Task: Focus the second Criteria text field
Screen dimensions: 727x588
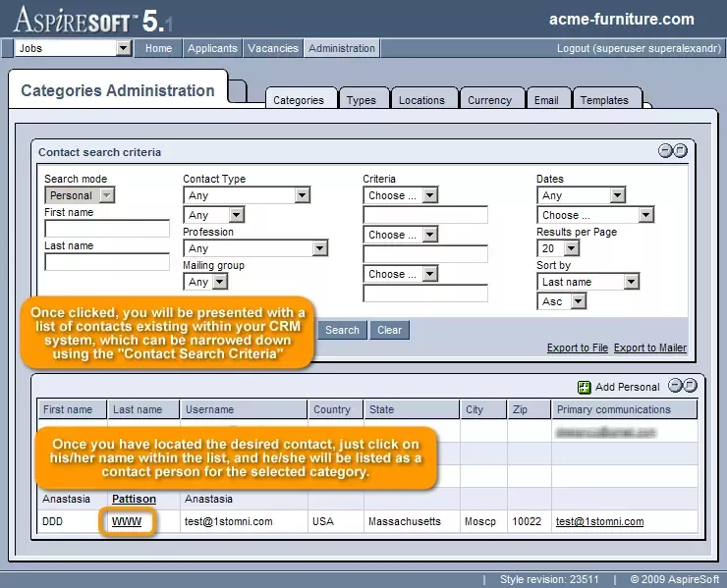Action: click(425, 254)
